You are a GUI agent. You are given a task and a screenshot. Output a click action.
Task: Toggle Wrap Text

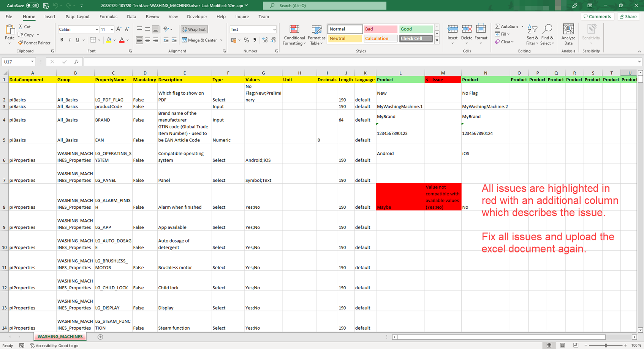[x=194, y=29]
